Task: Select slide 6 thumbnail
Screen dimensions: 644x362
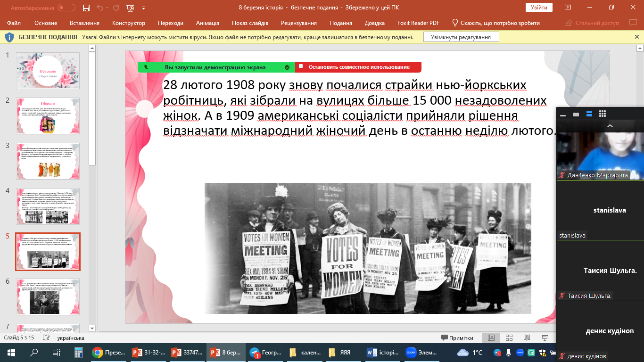Action: click(48, 297)
